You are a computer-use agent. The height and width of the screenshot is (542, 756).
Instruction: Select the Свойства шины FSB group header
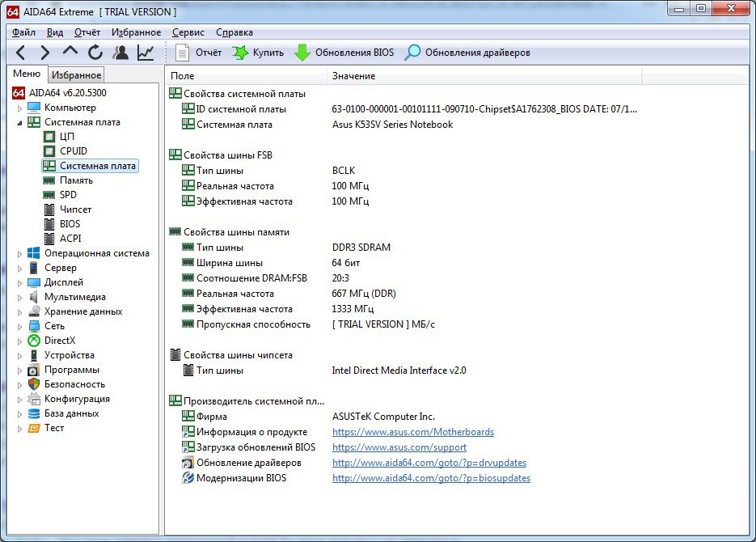point(221,155)
